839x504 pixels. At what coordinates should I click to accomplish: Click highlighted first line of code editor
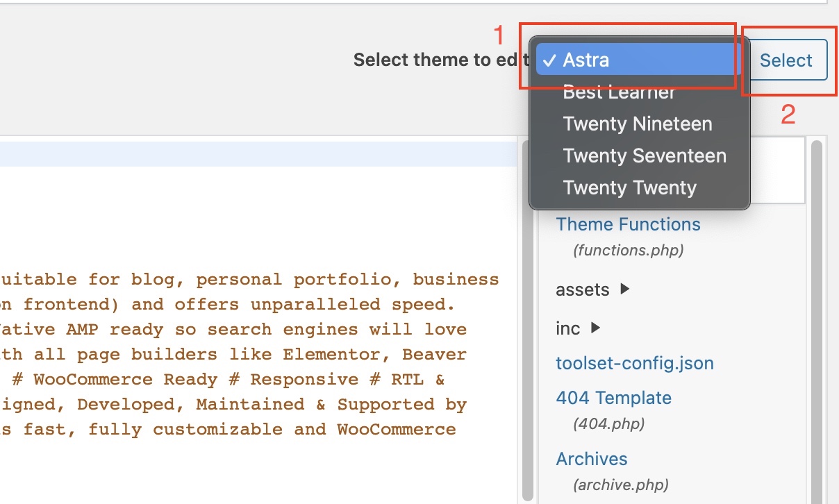[x=258, y=154]
